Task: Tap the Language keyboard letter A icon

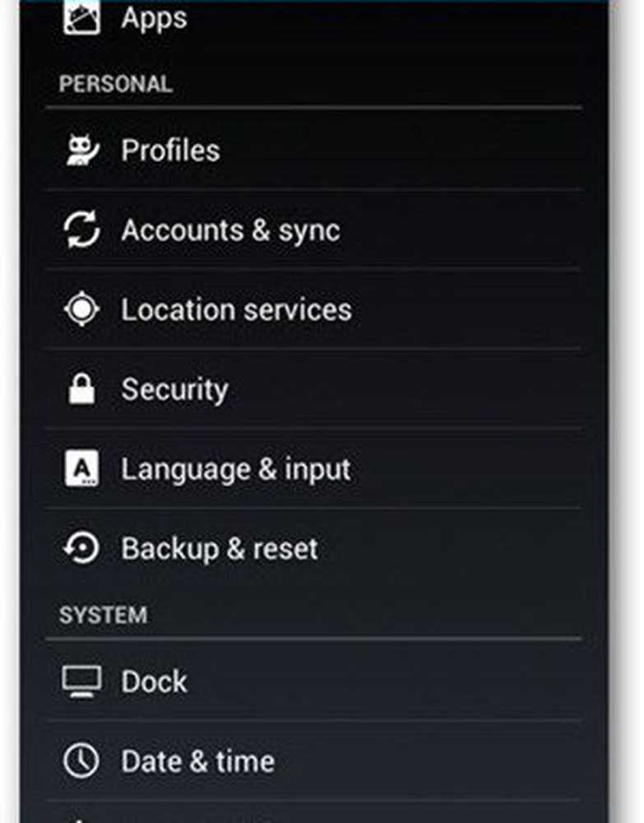Action: [x=82, y=469]
